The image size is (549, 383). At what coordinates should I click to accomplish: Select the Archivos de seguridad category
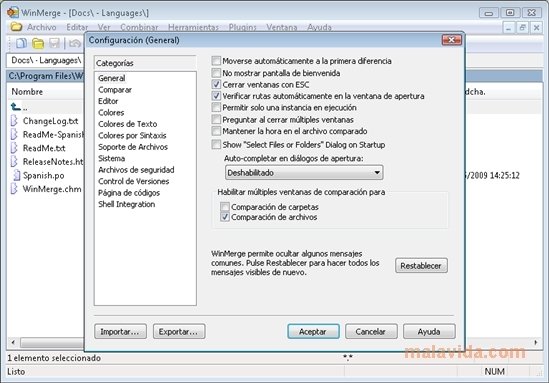[136, 170]
